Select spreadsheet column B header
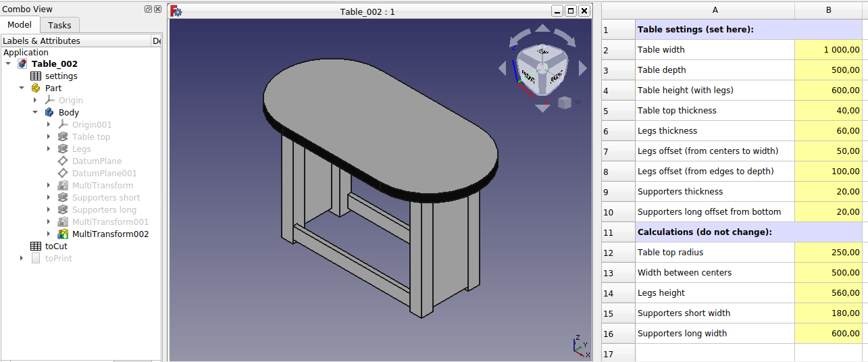868x362 pixels. [x=828, y=10]
